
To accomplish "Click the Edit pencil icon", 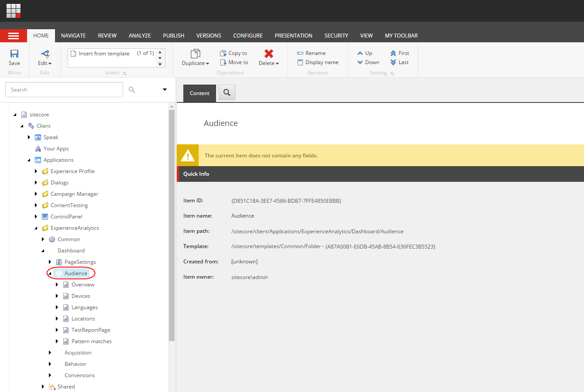I will (45, 54).
